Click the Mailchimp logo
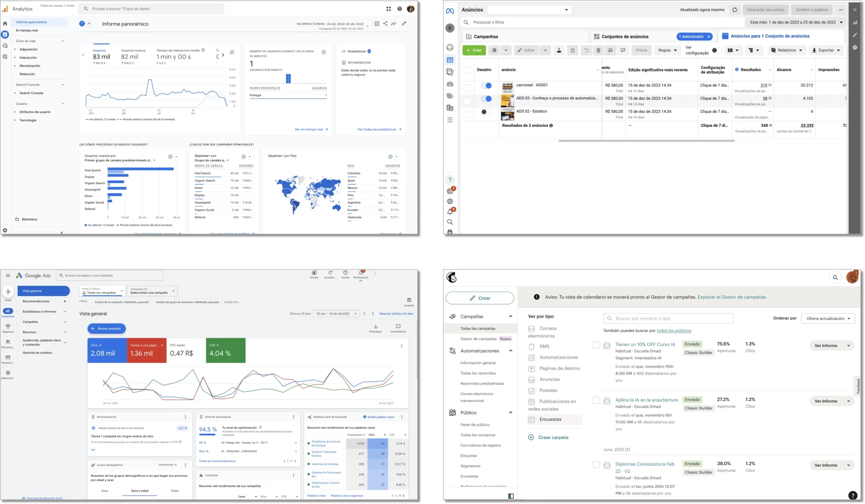Screen dimensions: 865x504 pyautogui.click(x=451, y=277)
